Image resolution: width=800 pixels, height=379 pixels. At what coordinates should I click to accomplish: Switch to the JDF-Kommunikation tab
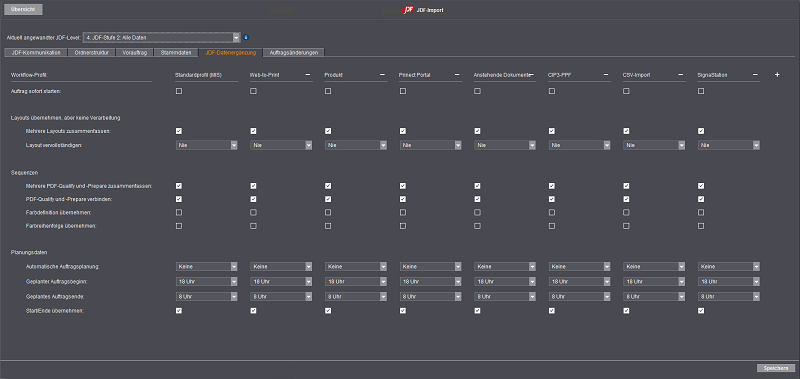tap(35, 53)
